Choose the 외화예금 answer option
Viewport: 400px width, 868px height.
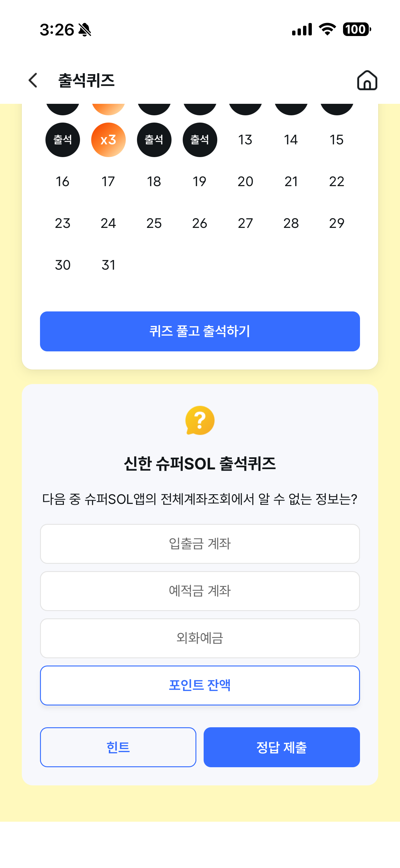[x=200, y=638]
